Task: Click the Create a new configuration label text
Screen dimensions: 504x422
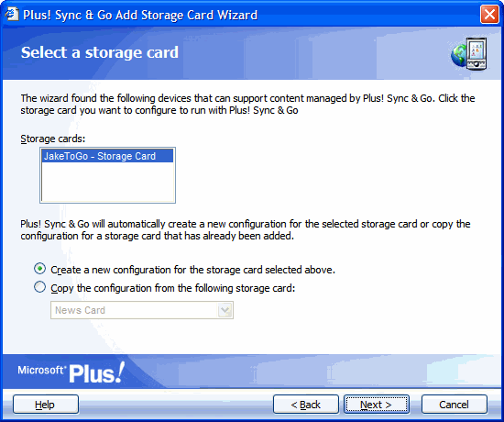Action: click(192, 270)
